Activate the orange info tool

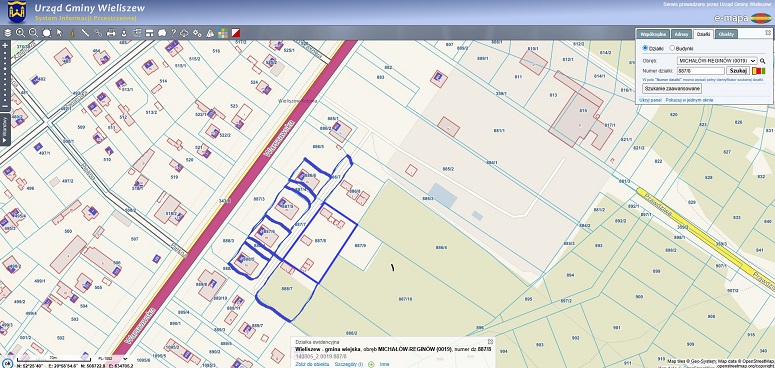click(72, 33)
